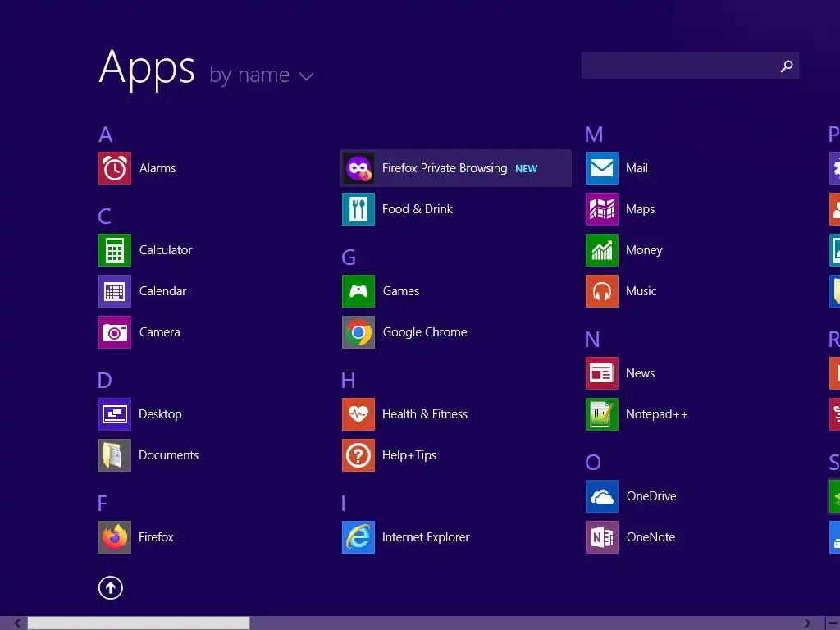Open the Alarms app icon

point(115,168)
